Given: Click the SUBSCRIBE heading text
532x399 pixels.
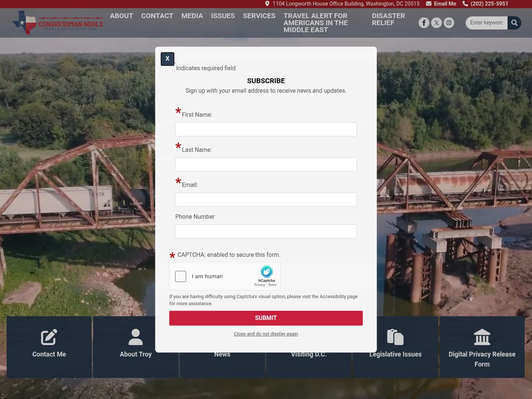Looking at the screenshot, I should 266,81.
